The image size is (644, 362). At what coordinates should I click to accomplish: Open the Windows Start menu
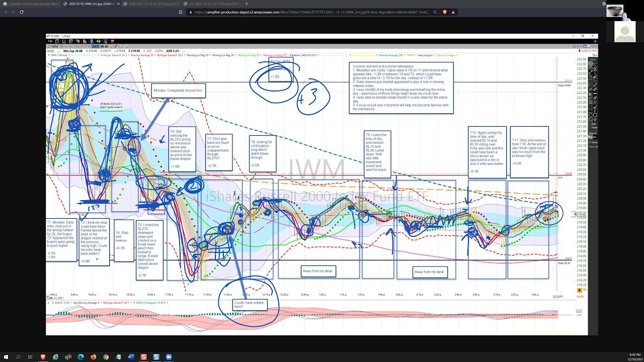coord(6,356)
